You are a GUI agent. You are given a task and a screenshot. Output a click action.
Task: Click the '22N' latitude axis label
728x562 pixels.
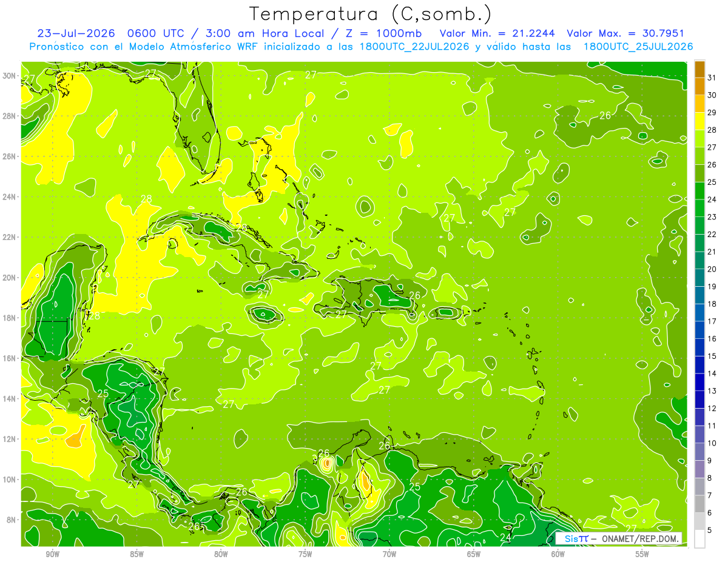tap(9, 237)
